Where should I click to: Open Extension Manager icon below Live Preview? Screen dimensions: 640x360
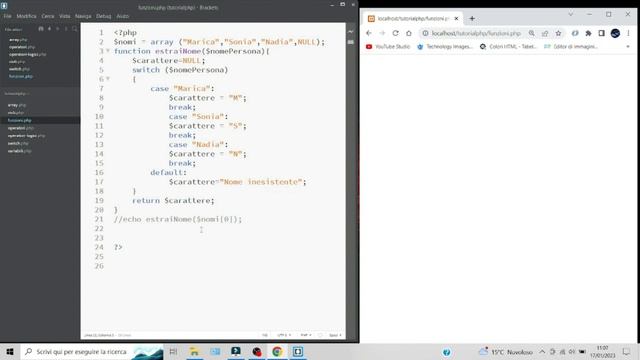(x=351, y=42)
